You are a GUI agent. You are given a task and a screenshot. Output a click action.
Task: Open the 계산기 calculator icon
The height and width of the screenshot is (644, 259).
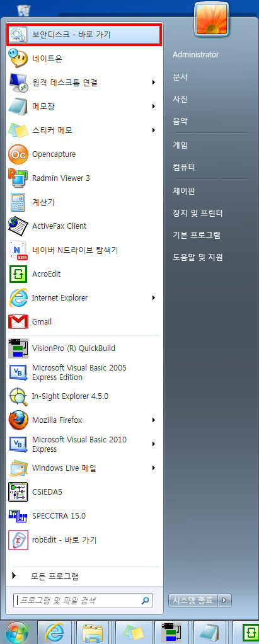[x=18, y=202]
